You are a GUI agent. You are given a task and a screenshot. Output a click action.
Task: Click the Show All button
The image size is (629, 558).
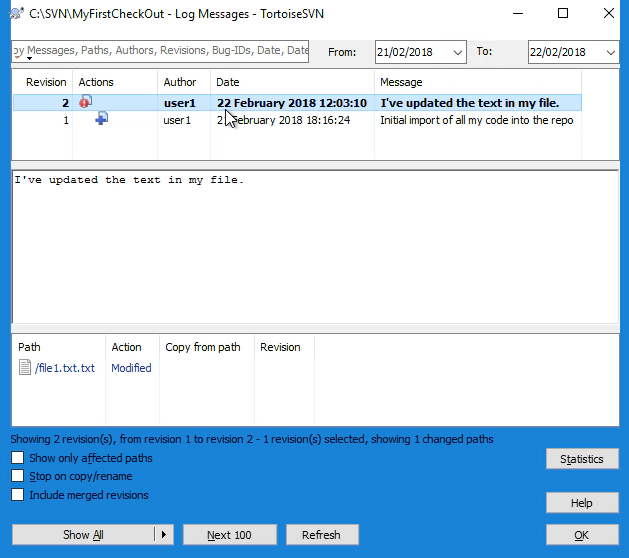(83, 535)
